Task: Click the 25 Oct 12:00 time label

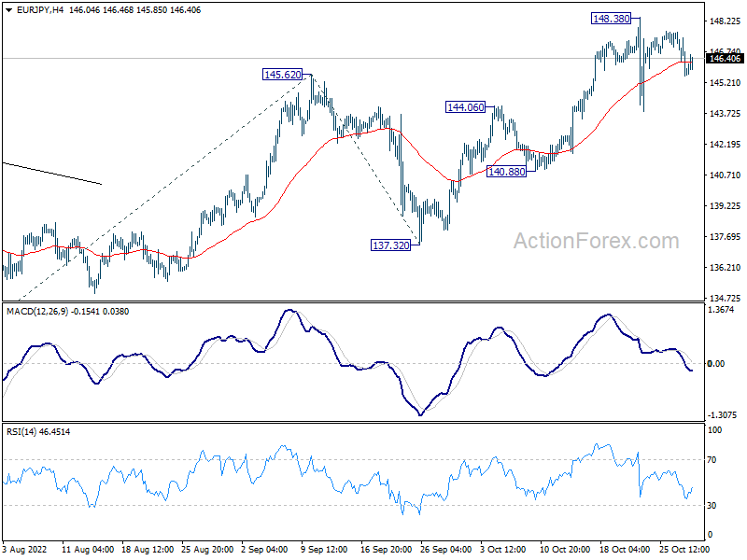Action: 684,550
